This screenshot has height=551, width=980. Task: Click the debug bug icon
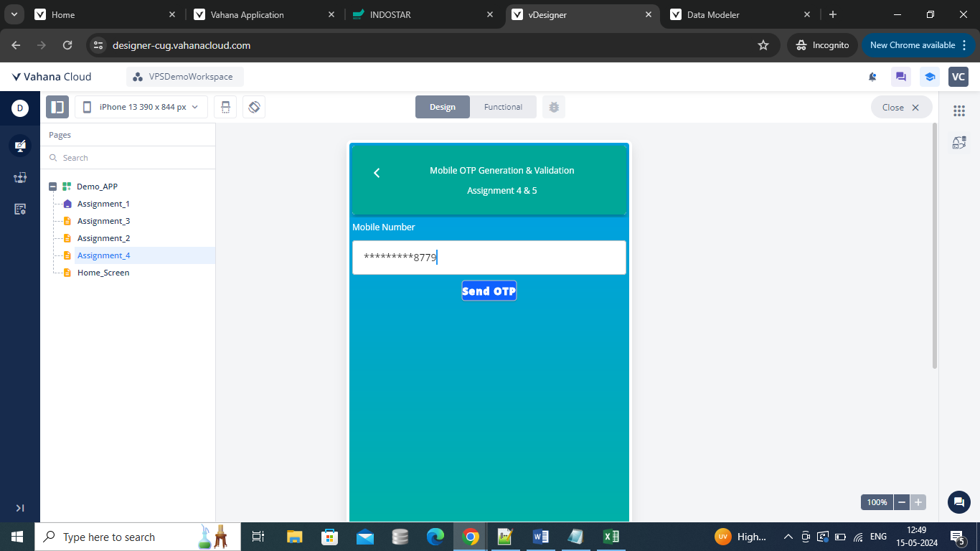553,107
